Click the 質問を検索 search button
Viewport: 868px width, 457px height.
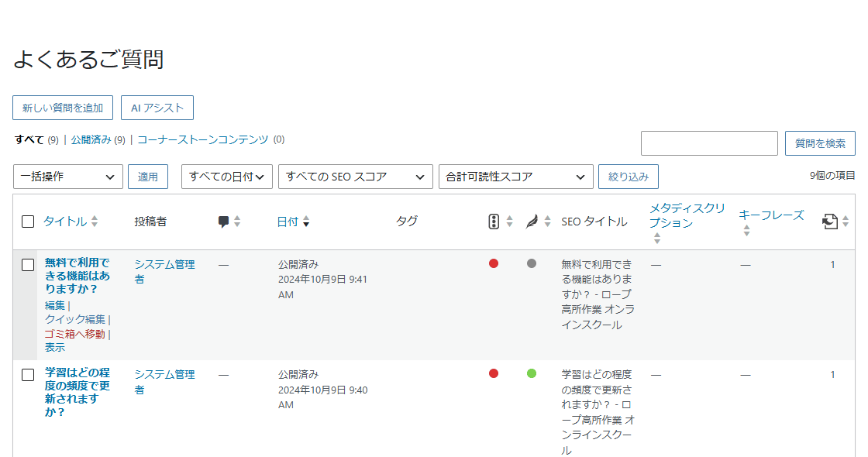coord(820,143)
